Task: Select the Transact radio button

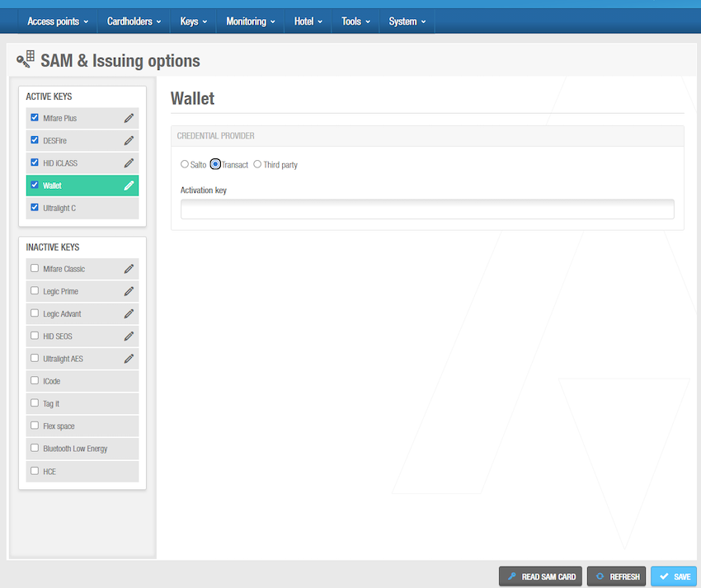Action: (x=215, y=164)
